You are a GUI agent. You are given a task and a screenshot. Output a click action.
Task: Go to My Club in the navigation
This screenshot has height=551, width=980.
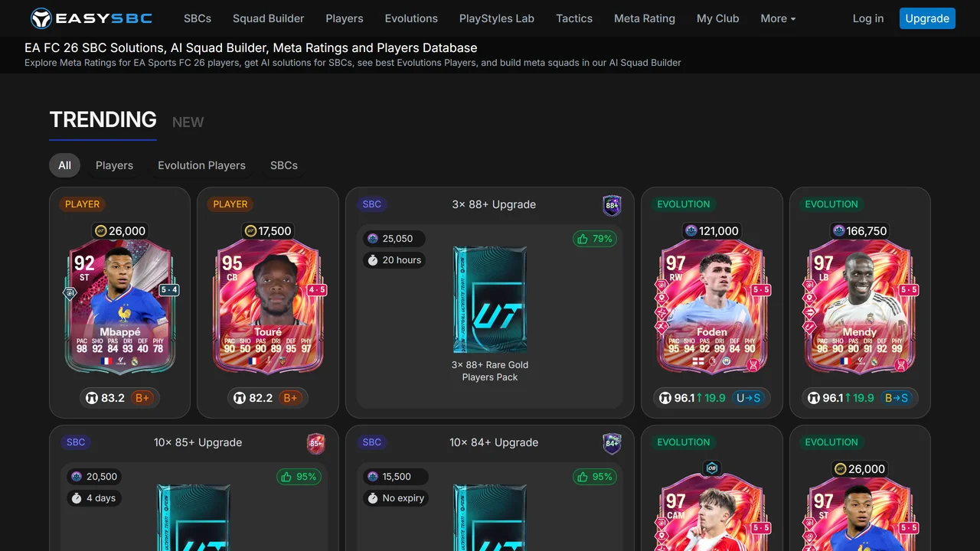click(x=718, y=18)
